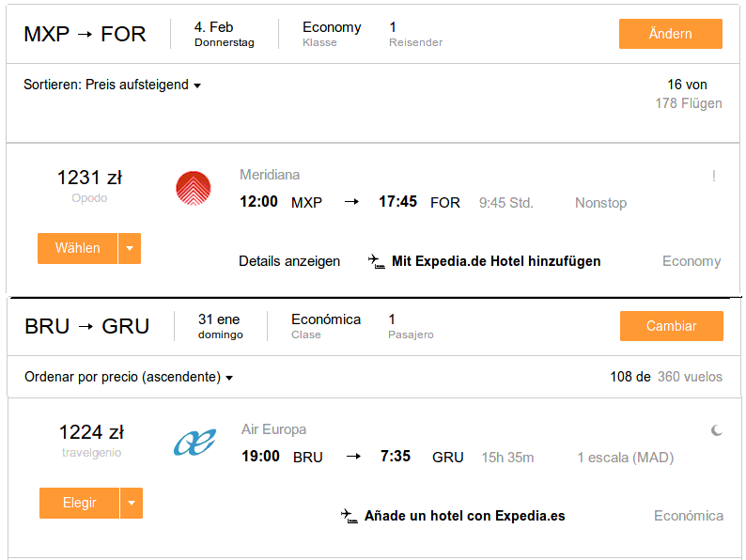Click the exclamation warning icon on Meridiana flight
The image size is (746, 560).
tap(714, 176)
